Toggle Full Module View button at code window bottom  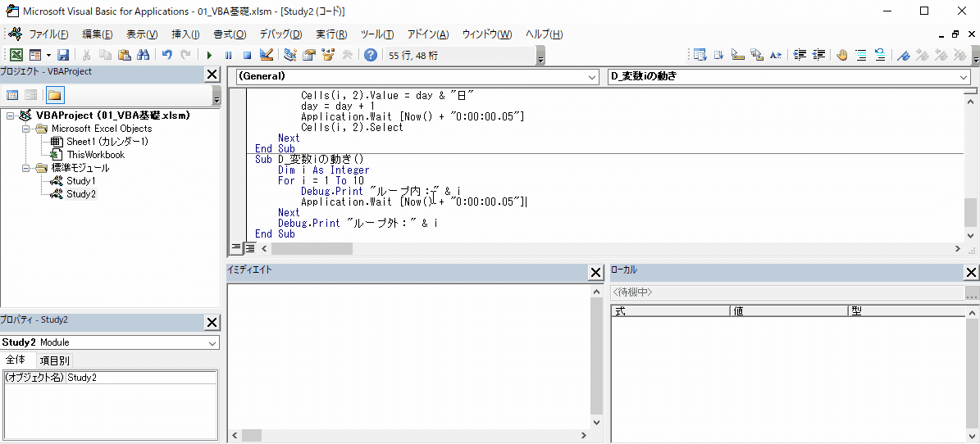pyautogui.click(x=249, y=248)
